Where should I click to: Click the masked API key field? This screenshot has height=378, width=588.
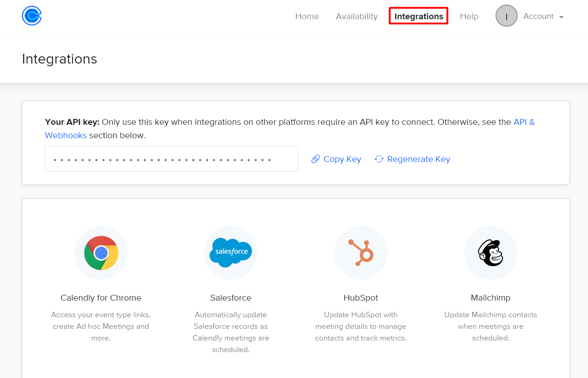171,159
